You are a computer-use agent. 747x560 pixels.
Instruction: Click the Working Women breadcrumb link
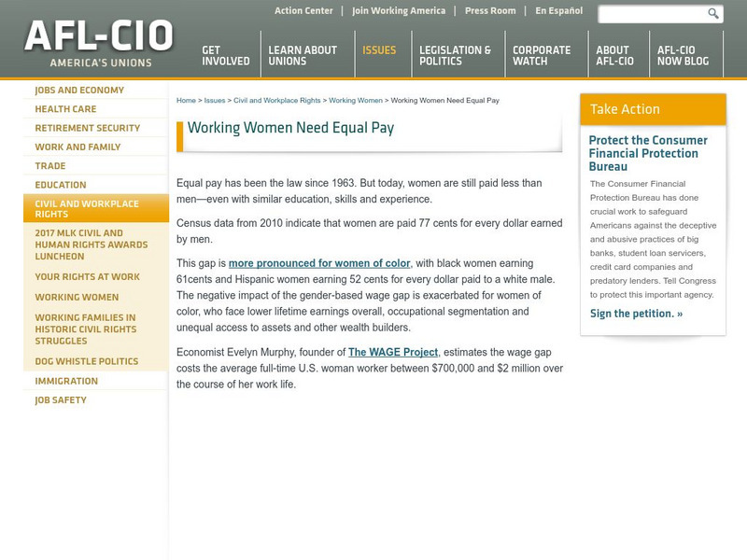coord(356,101)
